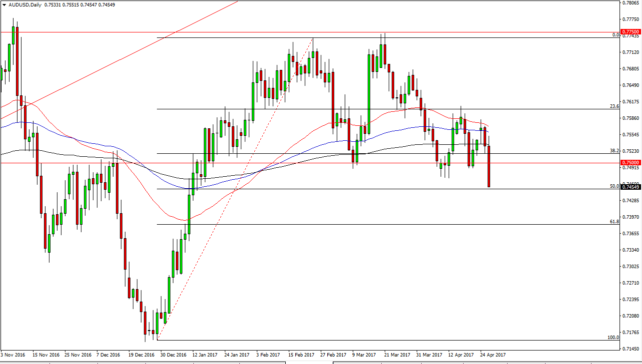Open the dropdown triangle beside AUDUSD,Daily
642x364 pixels.
[x=3, y=5]
